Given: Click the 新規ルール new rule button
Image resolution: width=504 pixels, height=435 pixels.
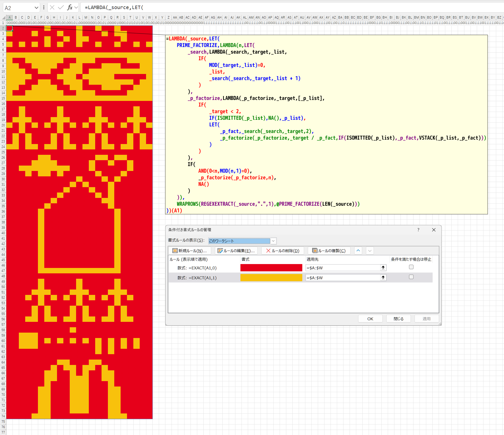Looking at the screenshot, I should tap(190, 251).
